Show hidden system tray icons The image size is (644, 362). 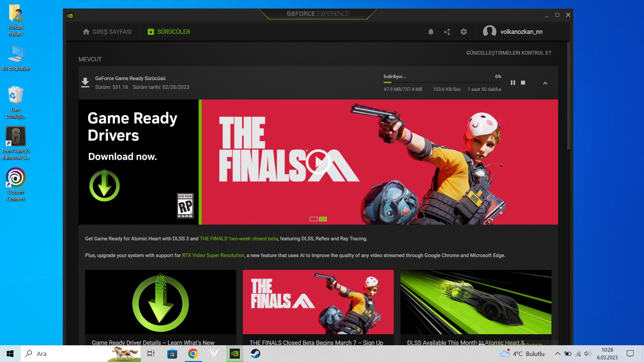557,354
